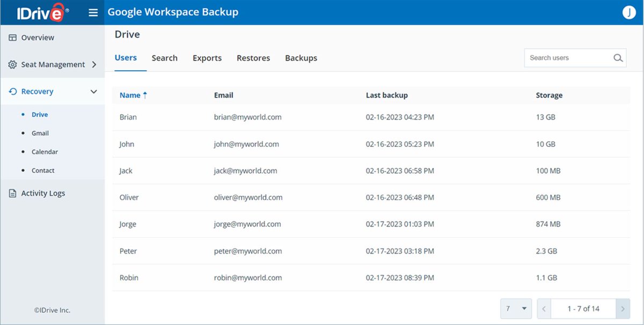Select Contact under Recovery
Viewport: 644px width, 325px height.
(43, 171)
